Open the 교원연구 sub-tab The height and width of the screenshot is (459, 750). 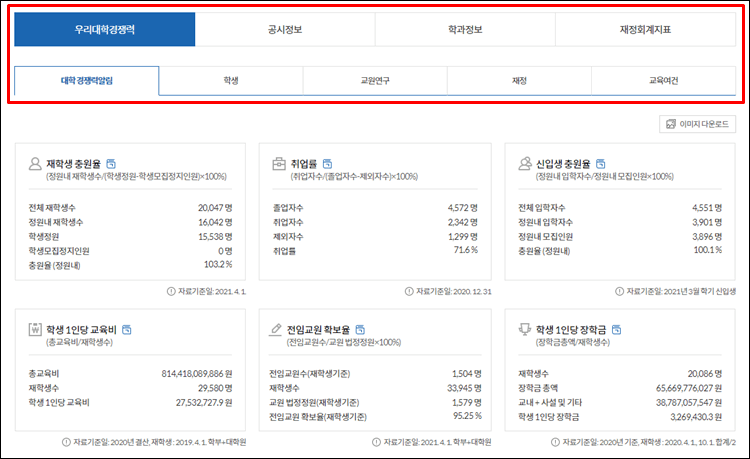click(375, 81)
